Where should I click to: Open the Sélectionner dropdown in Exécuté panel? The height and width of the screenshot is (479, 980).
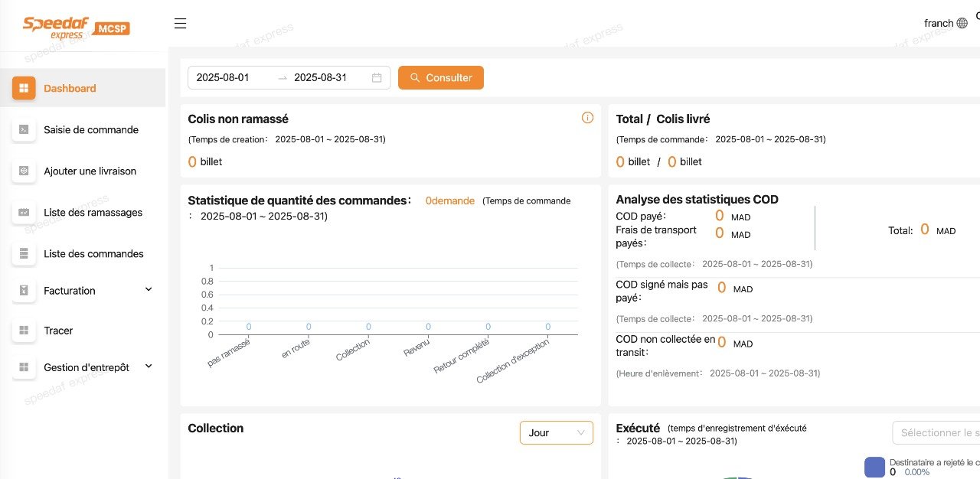(936, 432)
